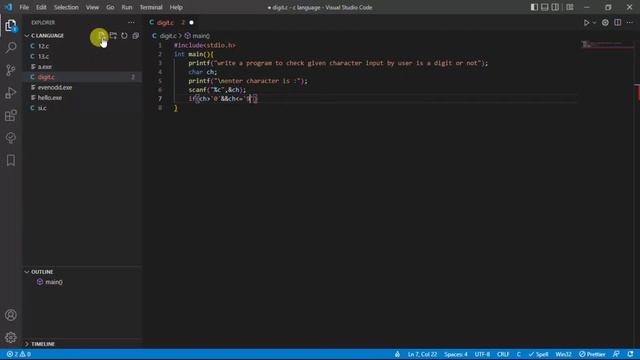Click feedback icon in status bar

click(616, 354)
